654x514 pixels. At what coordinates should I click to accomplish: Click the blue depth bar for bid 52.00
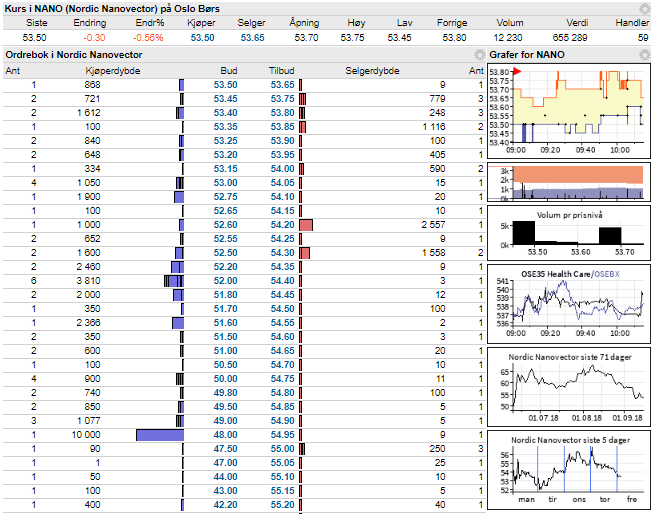174,281
